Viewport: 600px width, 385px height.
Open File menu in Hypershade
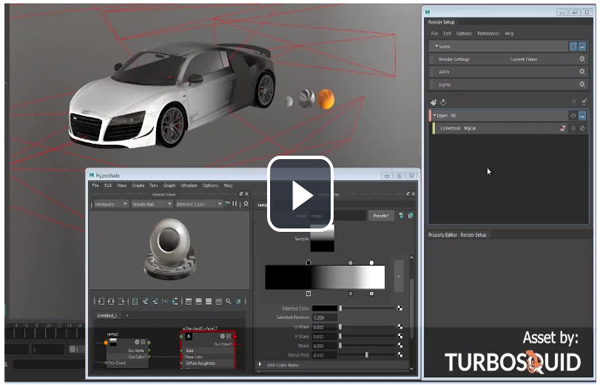pos(95,186)
